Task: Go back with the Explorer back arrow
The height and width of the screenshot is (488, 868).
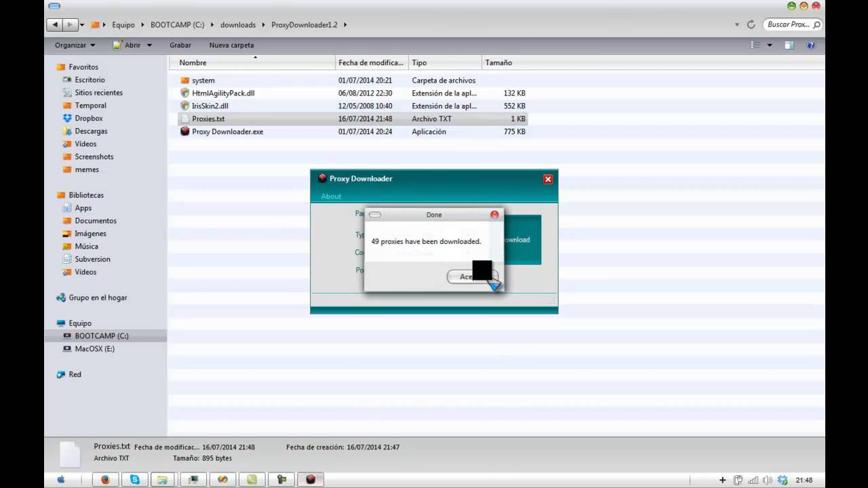Action: (x=54, y=24)
